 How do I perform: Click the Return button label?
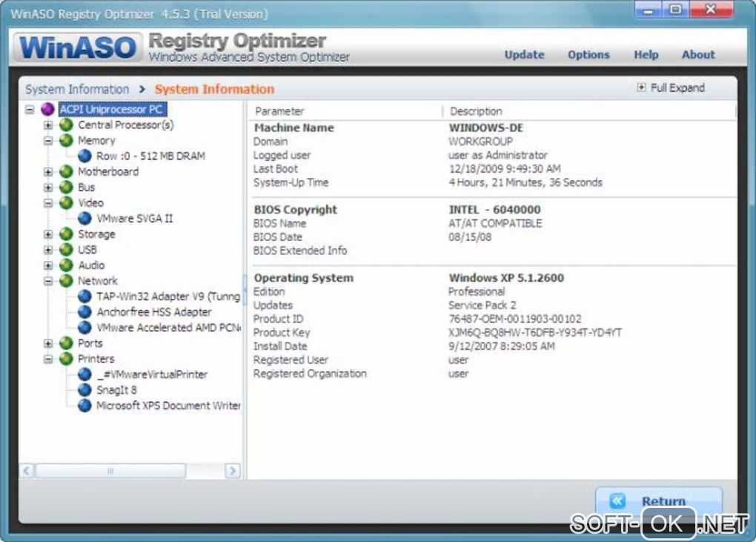(663, 501)
